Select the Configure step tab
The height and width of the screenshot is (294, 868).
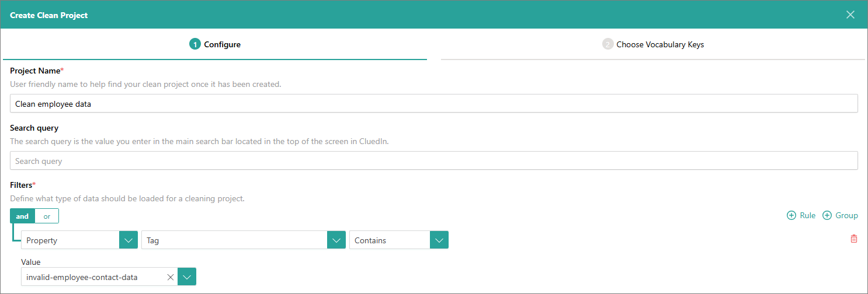point(222,44)
